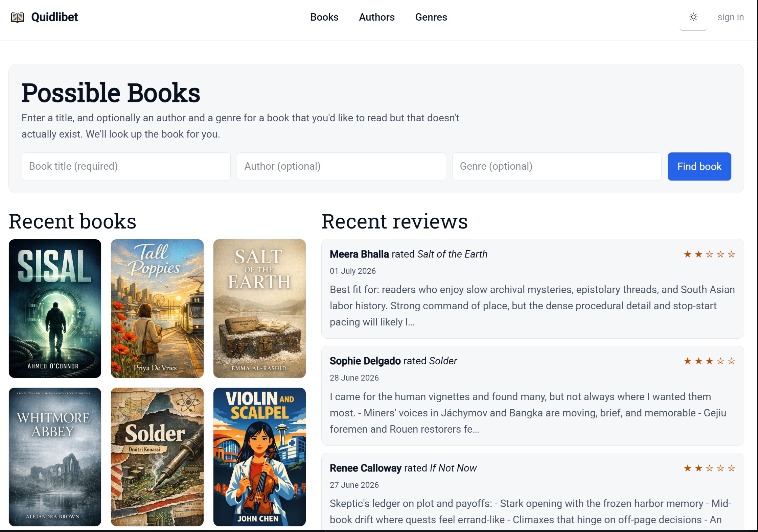758x532 pixels.
Task: Open the Whitmore Abbey book cover
Action: pyautogui.click(x=55, y=457)
